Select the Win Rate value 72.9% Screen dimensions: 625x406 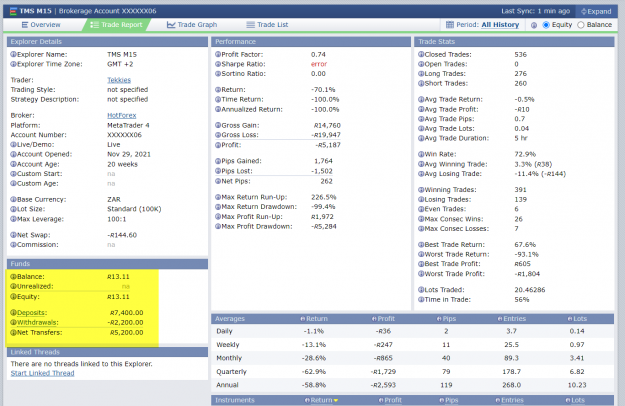point(525,154)
